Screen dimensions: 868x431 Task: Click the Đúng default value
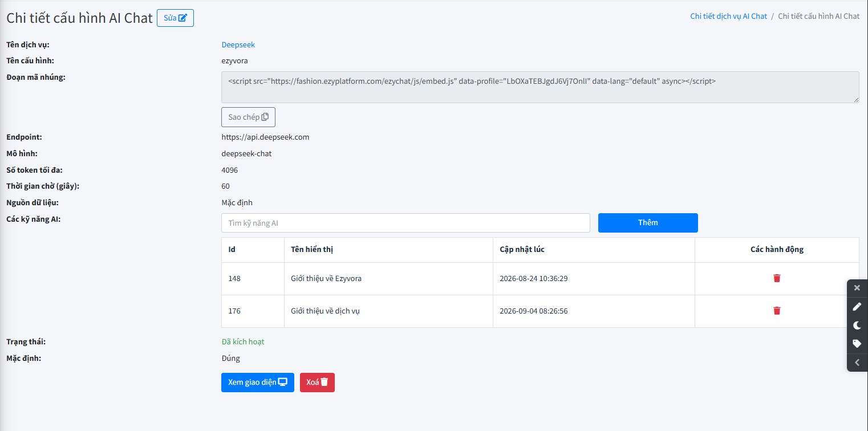click(231, 358)
